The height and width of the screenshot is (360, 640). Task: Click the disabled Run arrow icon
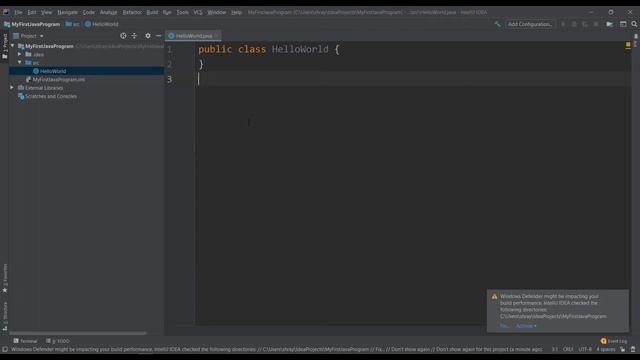pos(563,24)
